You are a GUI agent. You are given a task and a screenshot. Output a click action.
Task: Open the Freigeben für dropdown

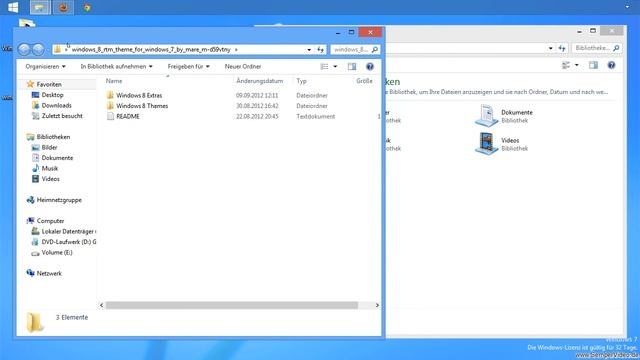point(188,67)
